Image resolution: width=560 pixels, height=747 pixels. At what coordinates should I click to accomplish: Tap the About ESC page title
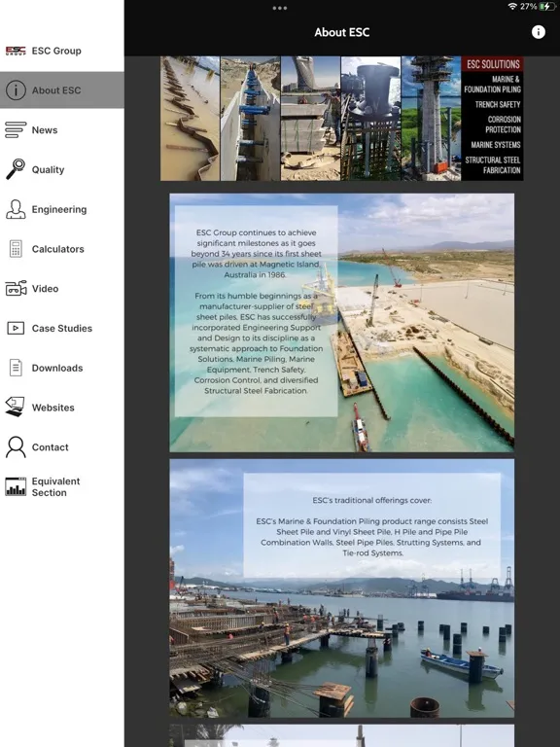click(x=342, y=32)
